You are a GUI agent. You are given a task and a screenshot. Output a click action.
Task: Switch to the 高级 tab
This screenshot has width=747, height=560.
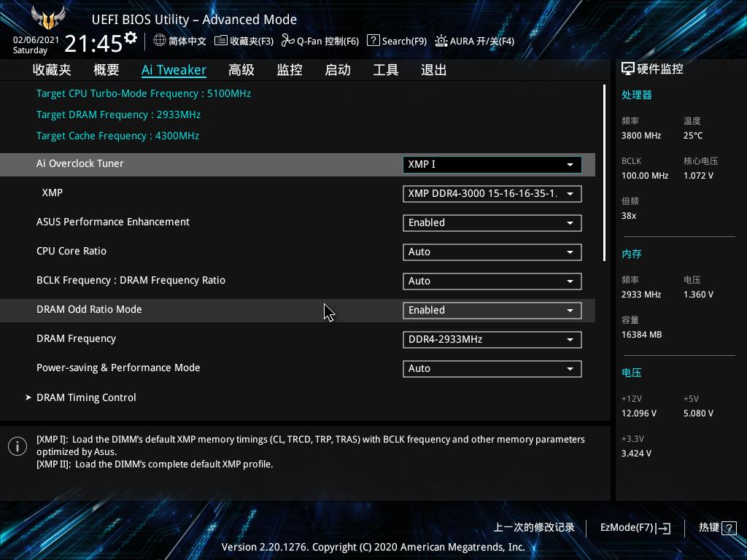(x=241, y=70)
